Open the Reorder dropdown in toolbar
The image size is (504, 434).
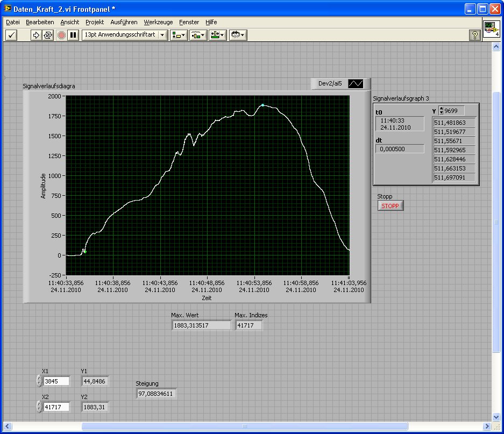(238, 35)
